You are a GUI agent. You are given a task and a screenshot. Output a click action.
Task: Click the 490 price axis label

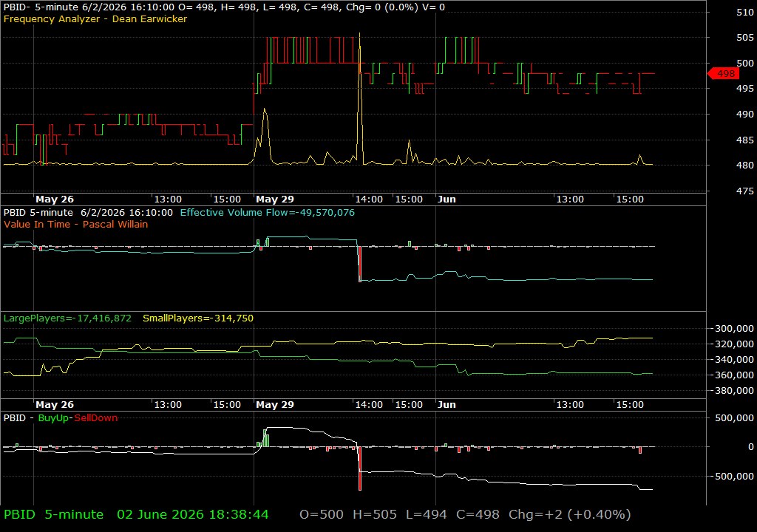745,115
